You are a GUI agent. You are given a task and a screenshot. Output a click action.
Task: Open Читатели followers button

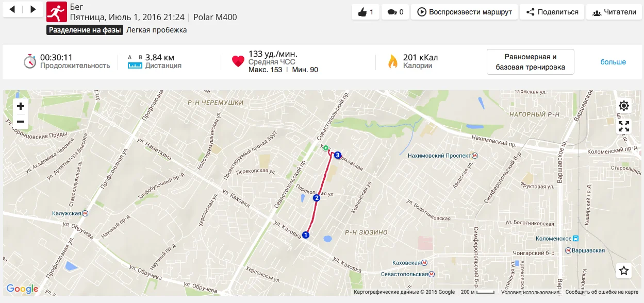point(614,12)
